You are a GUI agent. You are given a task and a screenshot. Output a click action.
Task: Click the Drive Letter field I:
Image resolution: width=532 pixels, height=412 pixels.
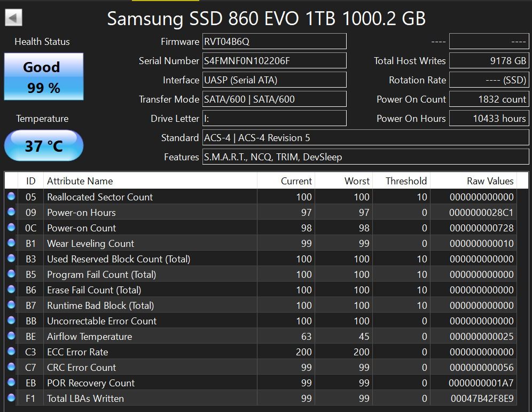274,119
